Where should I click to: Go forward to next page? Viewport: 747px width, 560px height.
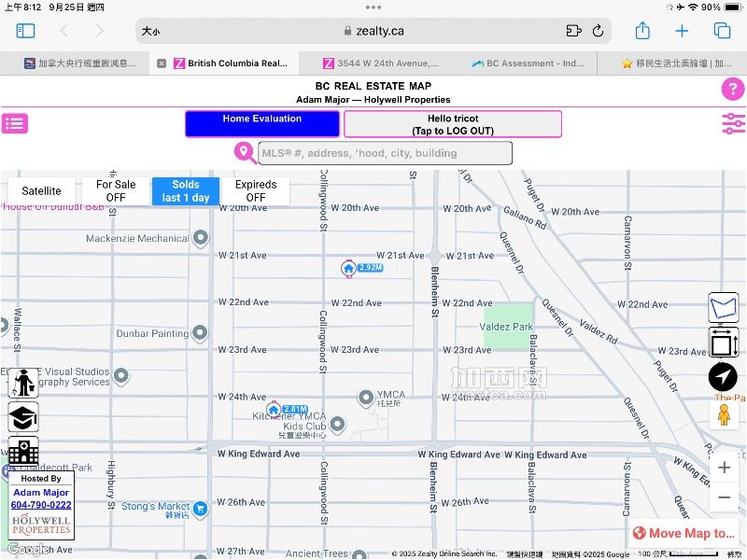[99, 31]
